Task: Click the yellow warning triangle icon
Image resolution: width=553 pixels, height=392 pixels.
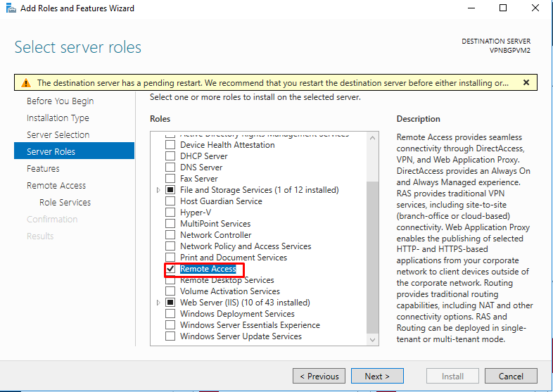Action: click(x=26, y=83)
